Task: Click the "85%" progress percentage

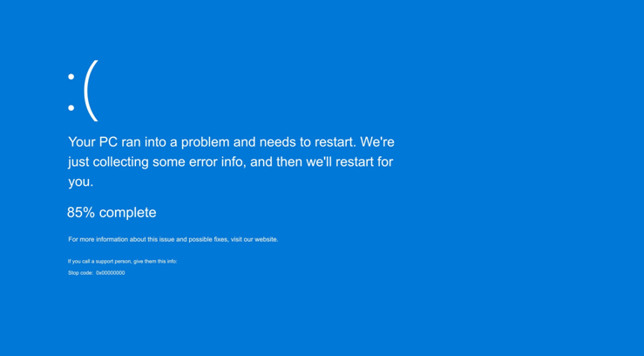Action: (81, 212)
